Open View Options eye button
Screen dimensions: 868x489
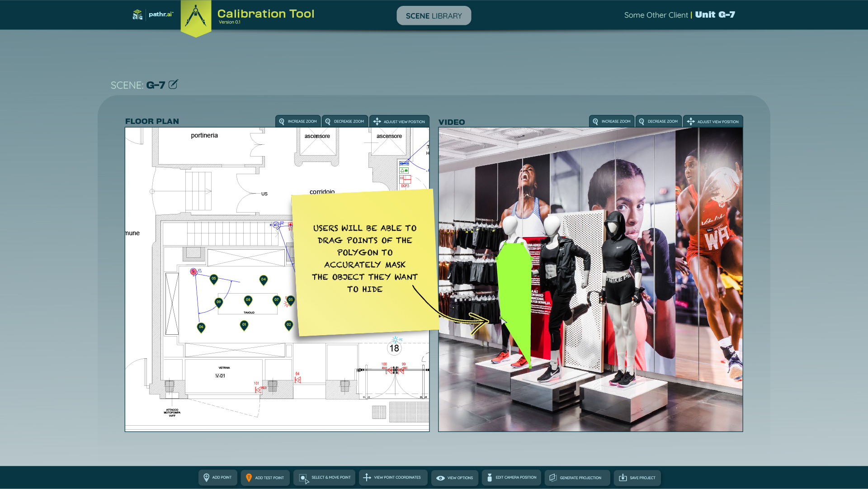coord(454,478)
